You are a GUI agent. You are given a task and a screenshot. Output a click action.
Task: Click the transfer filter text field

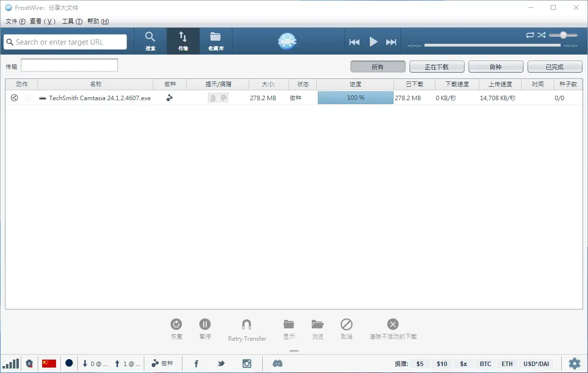click(69, 65)
